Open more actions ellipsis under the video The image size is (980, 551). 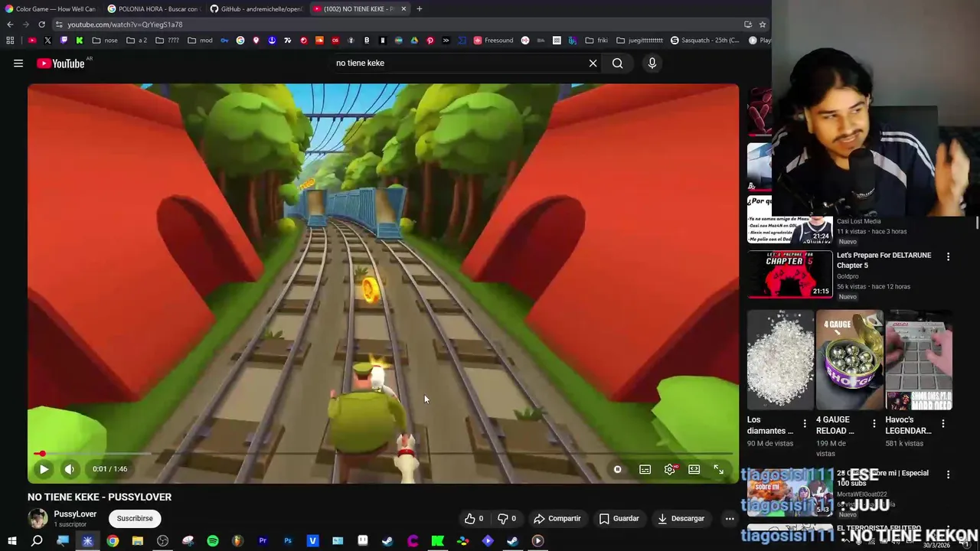tap(730, 518)
